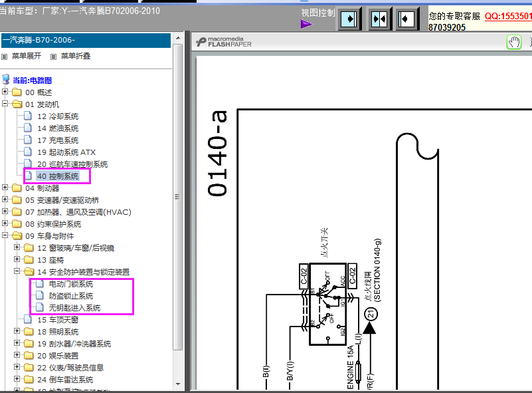The width and height of the screenshot is (532, 393).
Task: Open 40 控制系统 diagram
Action: (58, 176)
